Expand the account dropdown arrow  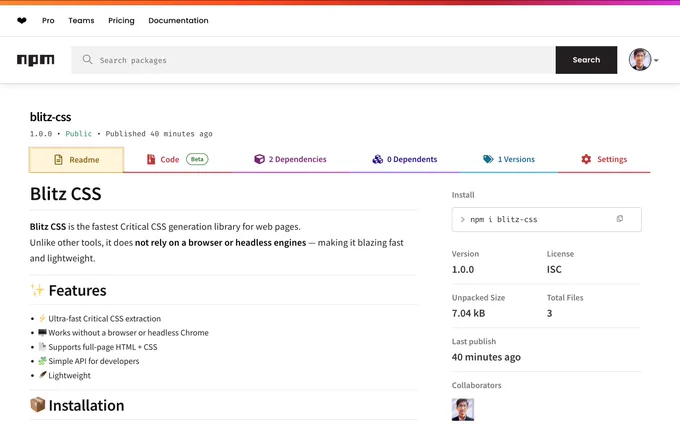pos(656,60)
